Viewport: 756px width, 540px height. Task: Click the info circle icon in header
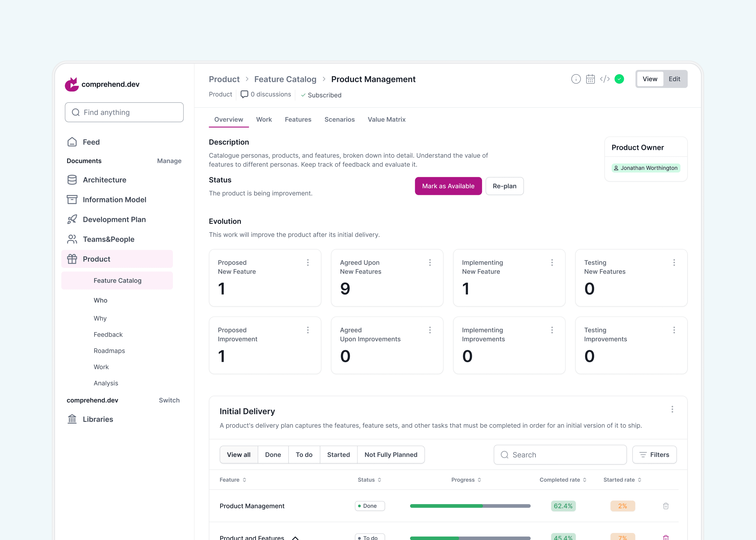coord(576,79)
